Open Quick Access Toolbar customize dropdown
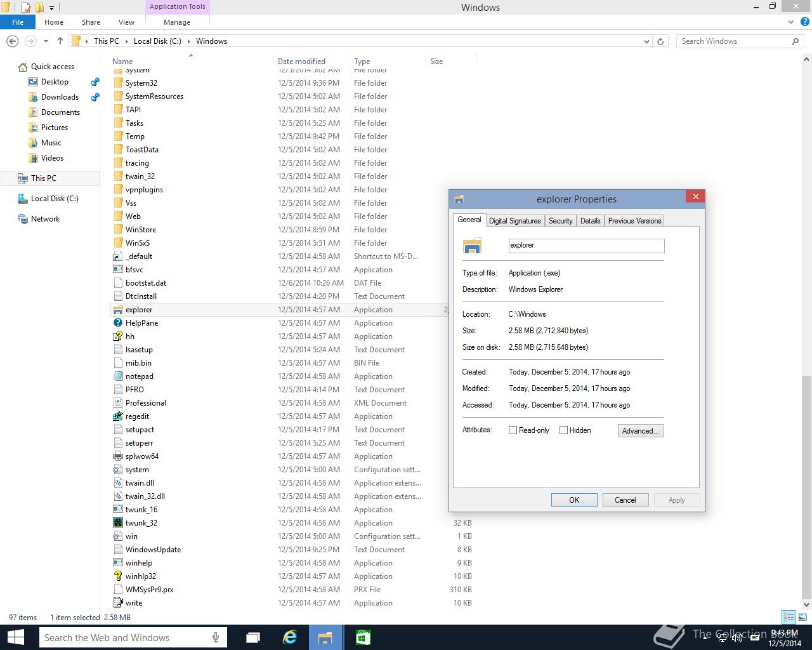This screenshot has width=812, height=650. (51, 8)
